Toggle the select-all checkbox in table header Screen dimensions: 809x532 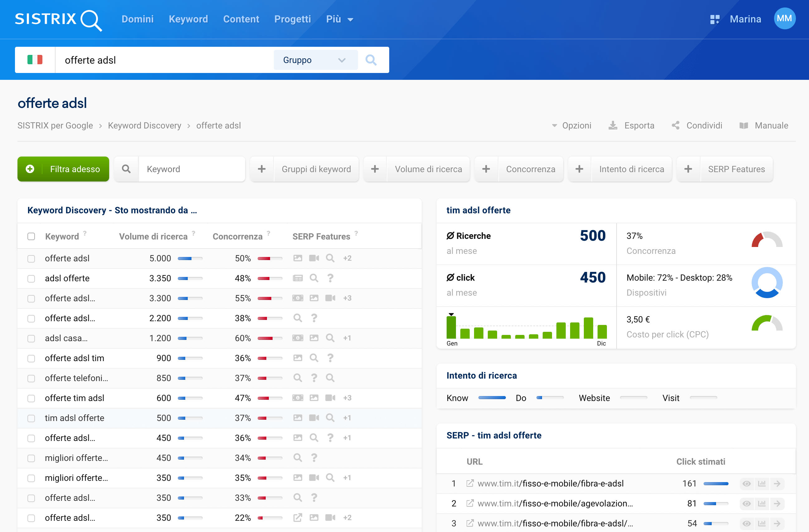tap(31, 236)
